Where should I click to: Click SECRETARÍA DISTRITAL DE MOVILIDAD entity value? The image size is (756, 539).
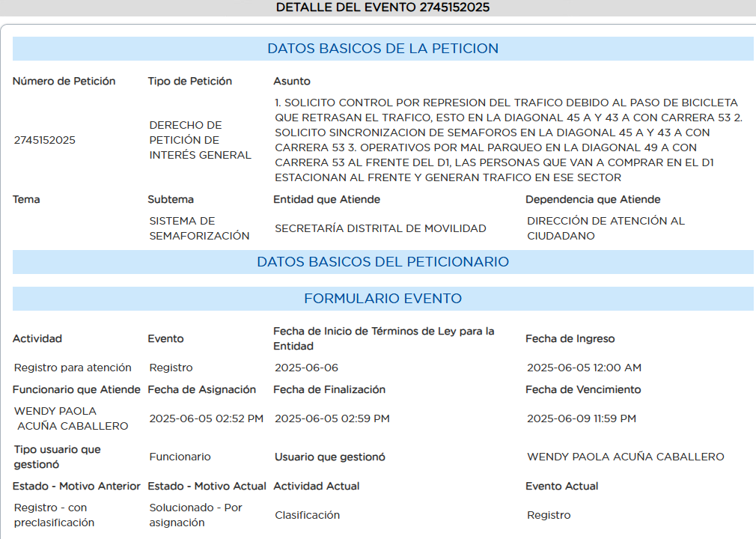click(380, 228)
